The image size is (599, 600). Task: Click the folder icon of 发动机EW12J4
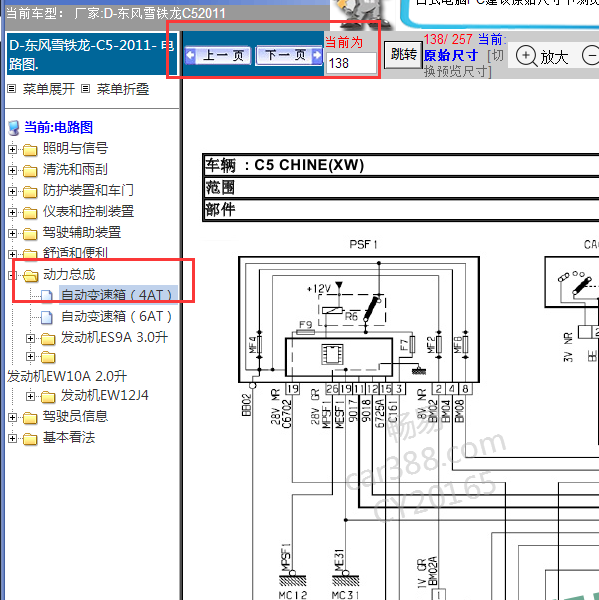point(48,397)
